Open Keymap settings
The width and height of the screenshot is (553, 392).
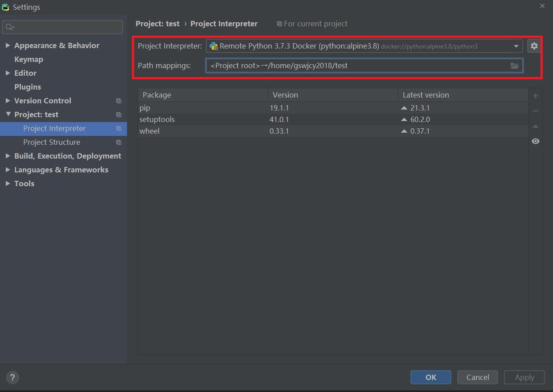point(29,59)
